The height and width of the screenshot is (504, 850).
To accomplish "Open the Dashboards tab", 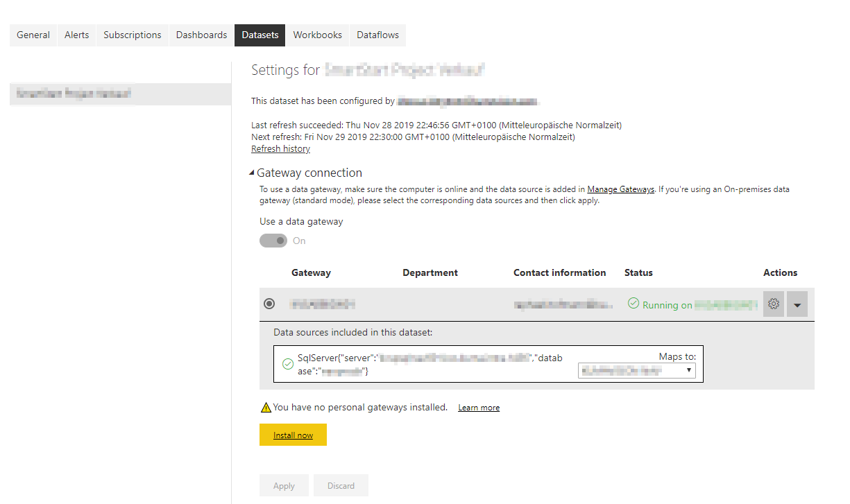I will (x=201, y=35).
